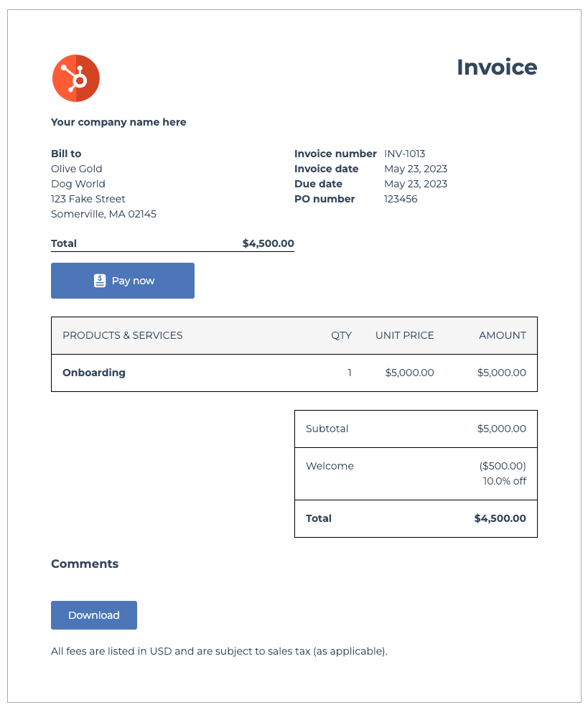Click the HubSpot sprocket logo icon

point(75,78)
